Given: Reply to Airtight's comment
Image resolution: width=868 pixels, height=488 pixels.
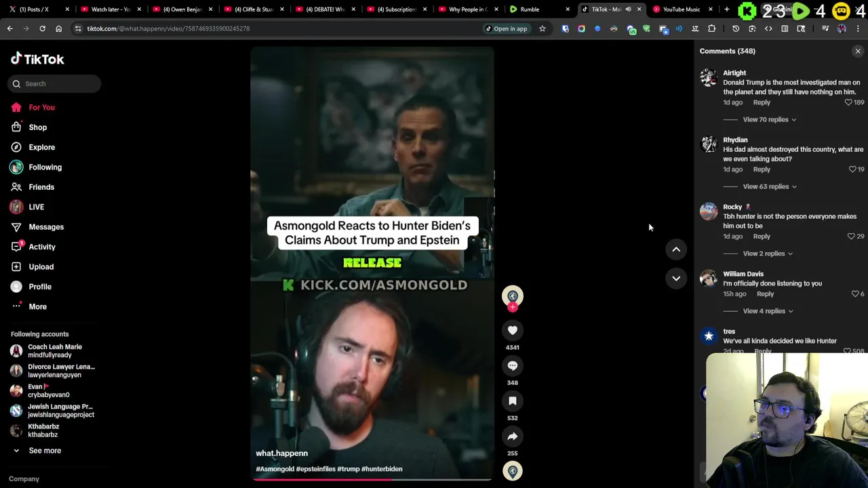Looking at the screenshot, I should tap(762, 102).
